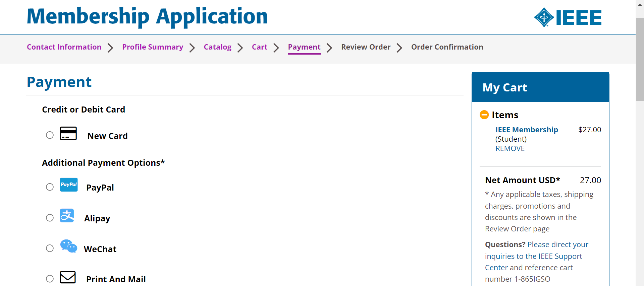Click the $27.00 item price
Screen dimensions: 644x286
tap(590, 130)
